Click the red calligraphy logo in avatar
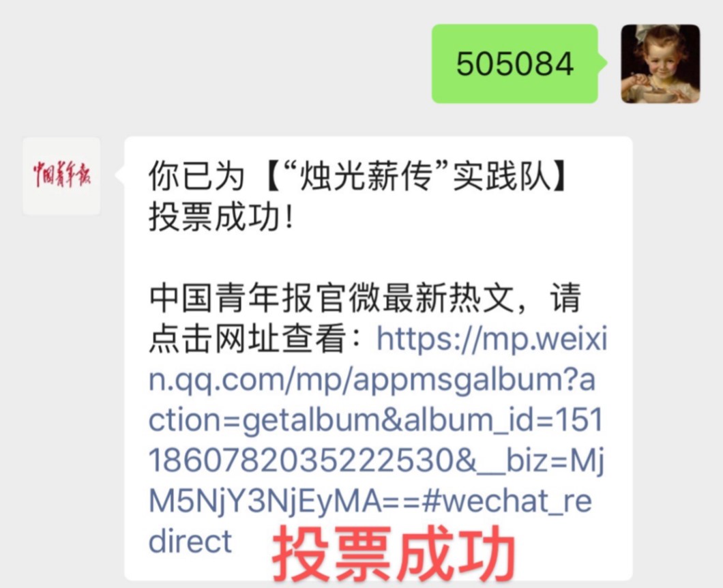 point(61,174)
